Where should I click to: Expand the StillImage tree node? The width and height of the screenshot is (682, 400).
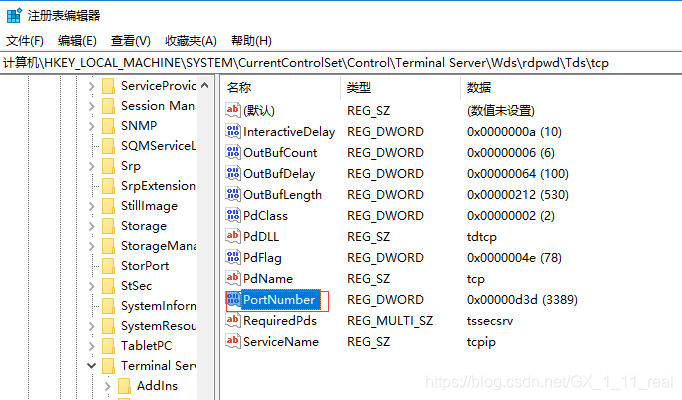click(92, 206)
